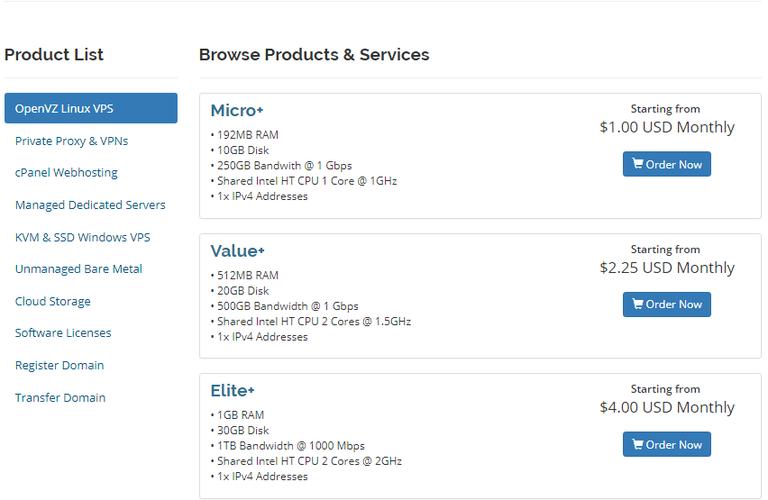
Task: Click the Micro+ plan title
Action: (x=237, y=110)
